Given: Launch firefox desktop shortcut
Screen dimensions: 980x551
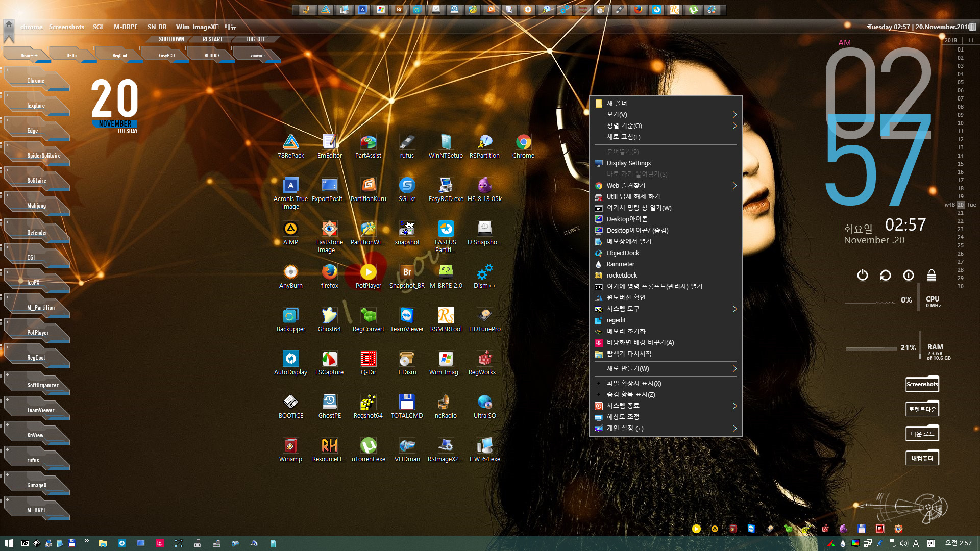Looking at the screenshot, I should pyautogui.click(x=330, y=276).
